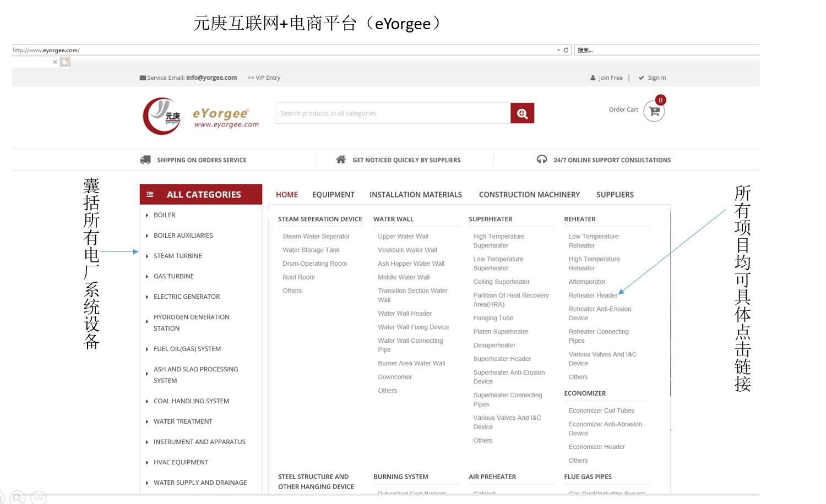
Task: Open the Sign In link
Action: click(x=657, y=78)
